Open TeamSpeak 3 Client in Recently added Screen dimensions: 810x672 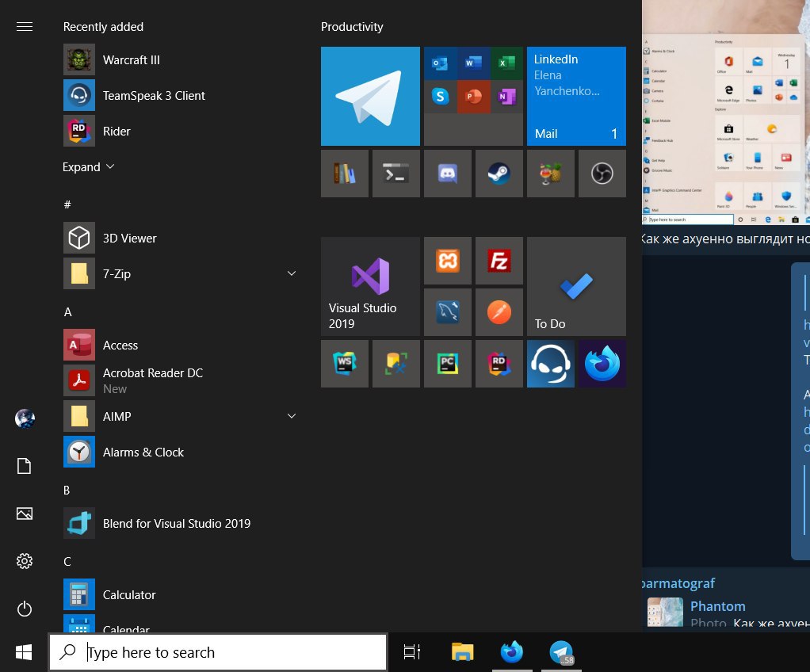(x=181, y=96)
